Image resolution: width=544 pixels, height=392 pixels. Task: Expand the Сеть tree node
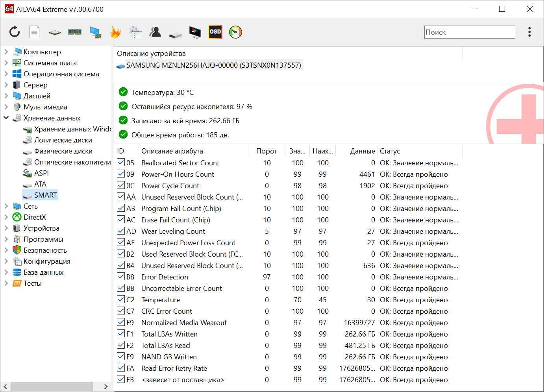(6, 206)
